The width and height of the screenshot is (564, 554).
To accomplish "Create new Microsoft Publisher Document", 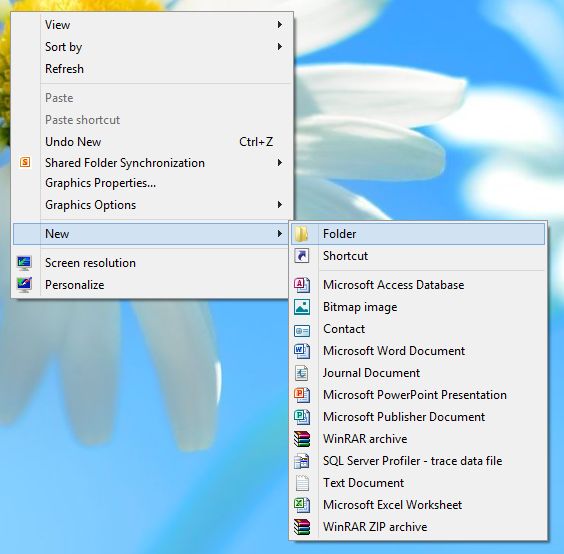I will pos(418,417).
